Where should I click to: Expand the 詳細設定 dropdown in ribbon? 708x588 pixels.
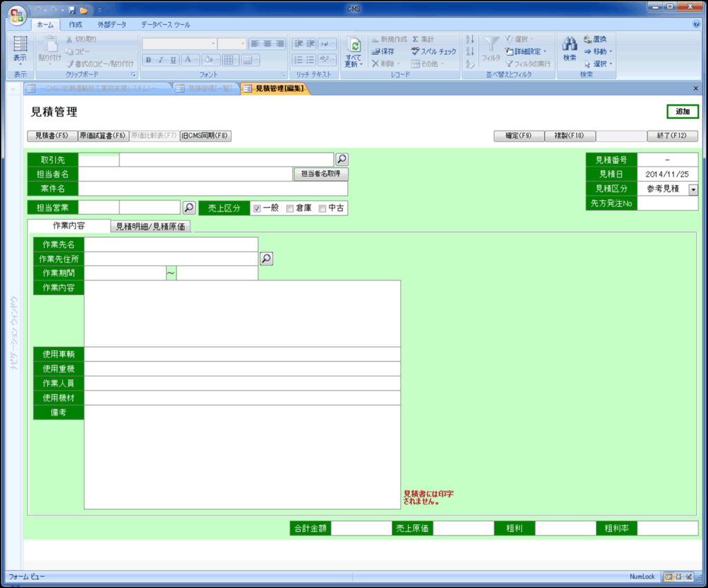tap(545, 51)
